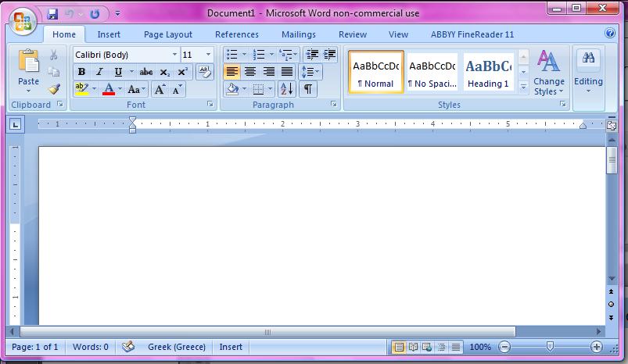Screen dimensions: 628x364
Task: Open the Review tab
Action: (x=353, y=34)
